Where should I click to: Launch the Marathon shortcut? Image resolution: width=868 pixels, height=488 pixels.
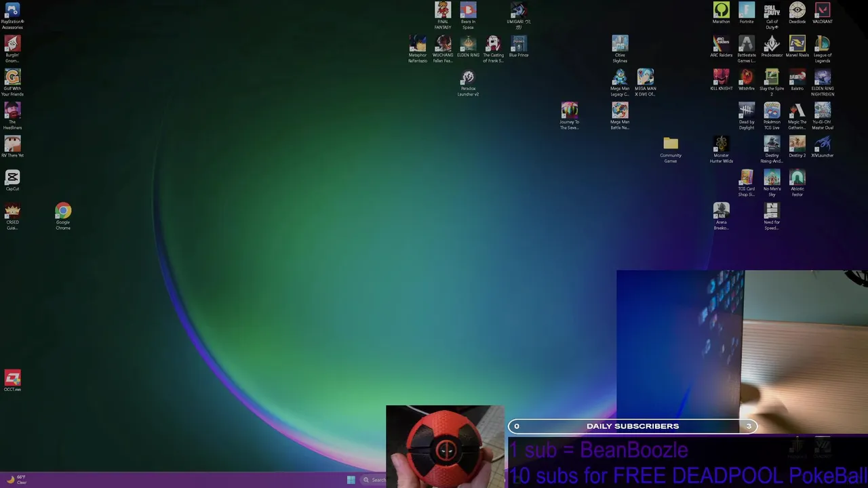click(x=722, y=13)
